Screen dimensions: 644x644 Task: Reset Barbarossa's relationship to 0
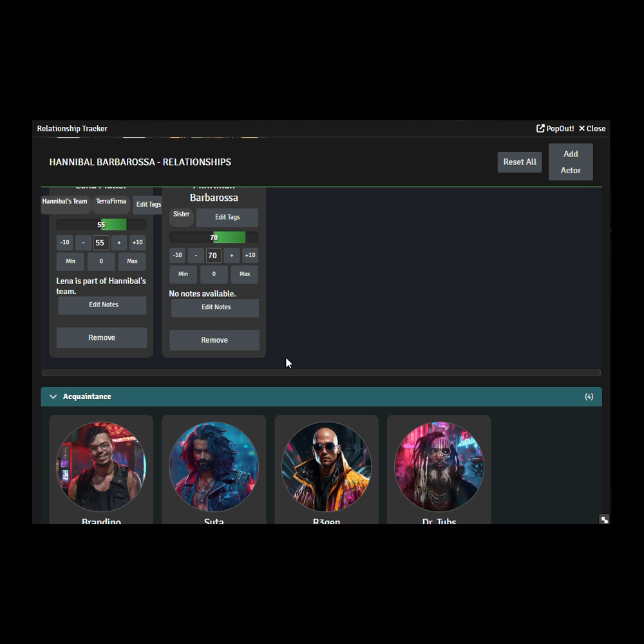(214, 274)
